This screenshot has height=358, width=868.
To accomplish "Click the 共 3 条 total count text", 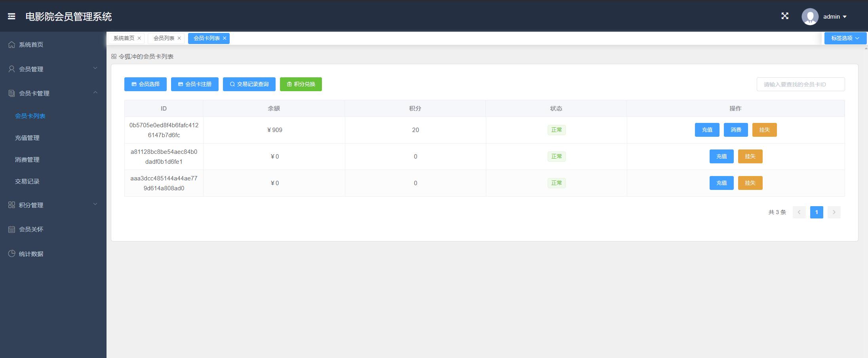I will 777,212.
